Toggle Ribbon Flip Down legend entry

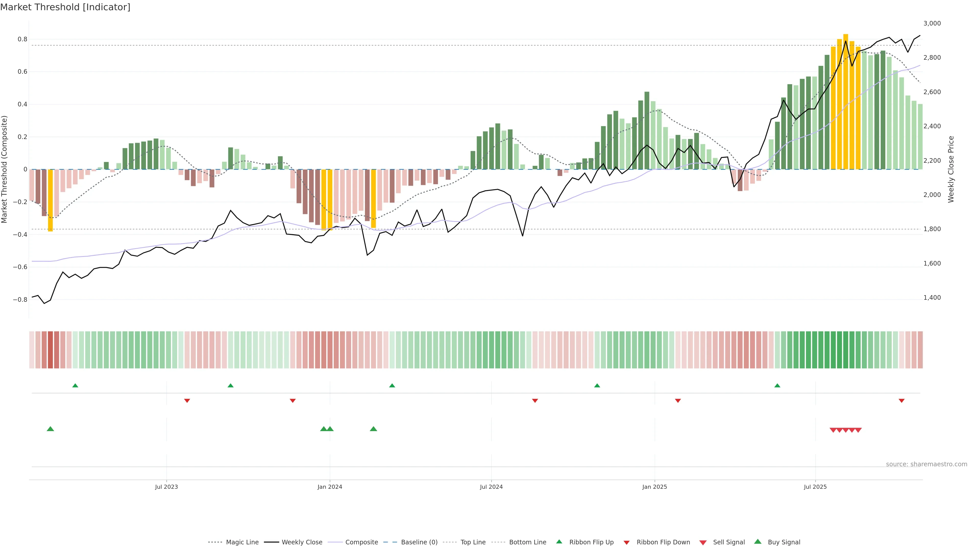pos(663,542)
